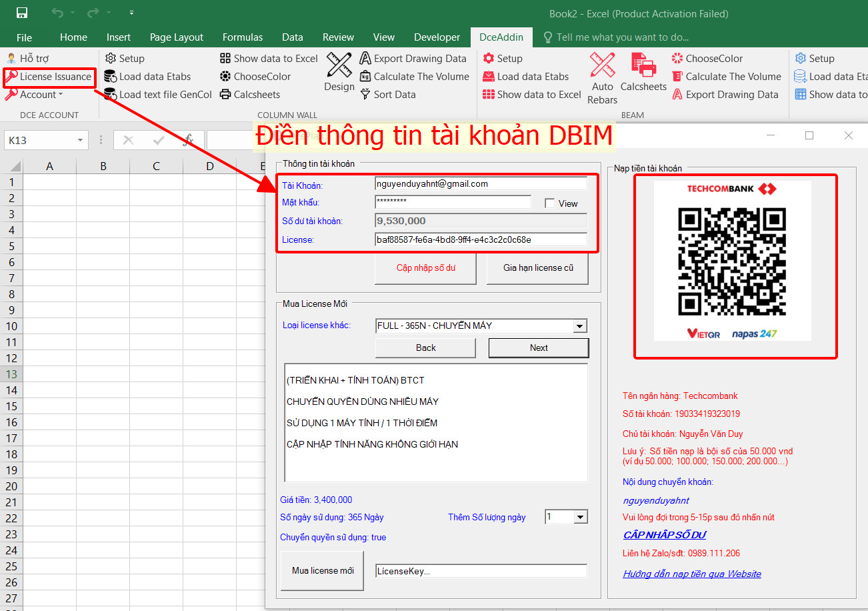Click the CẬP NHẬP SỐ DƯ link
Screen dimensions: 868x611
tap(664, 535)
